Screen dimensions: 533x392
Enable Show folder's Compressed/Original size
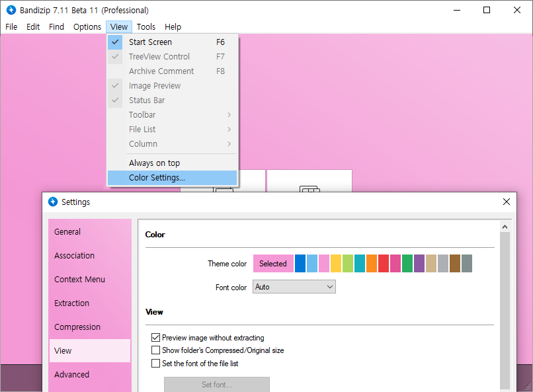pyautogui.click(x=156, y=350)
